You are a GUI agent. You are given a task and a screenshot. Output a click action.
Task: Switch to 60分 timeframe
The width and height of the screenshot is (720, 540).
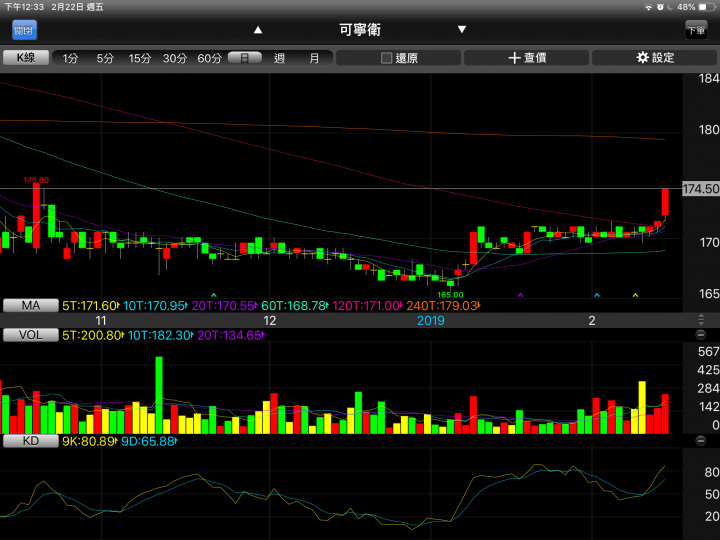209,58
